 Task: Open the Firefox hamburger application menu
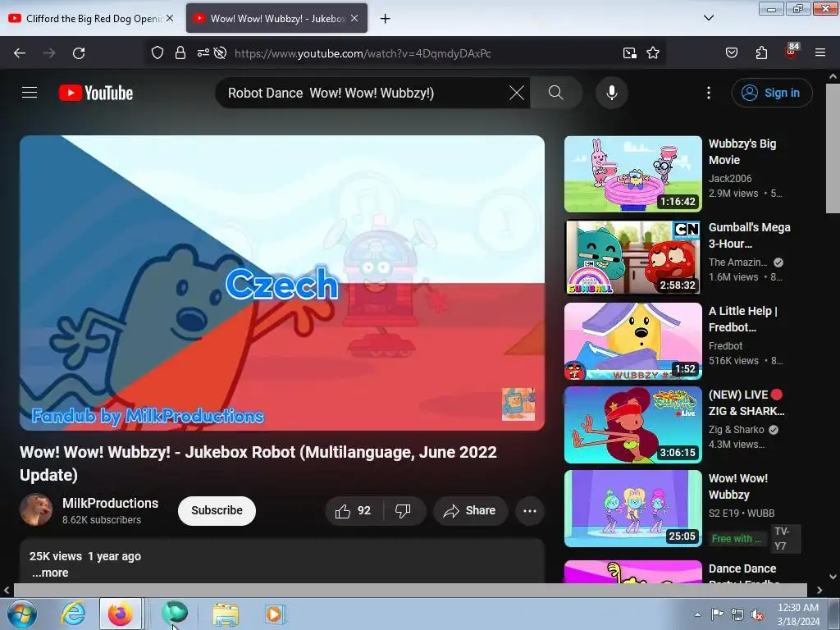coord(819,53)
